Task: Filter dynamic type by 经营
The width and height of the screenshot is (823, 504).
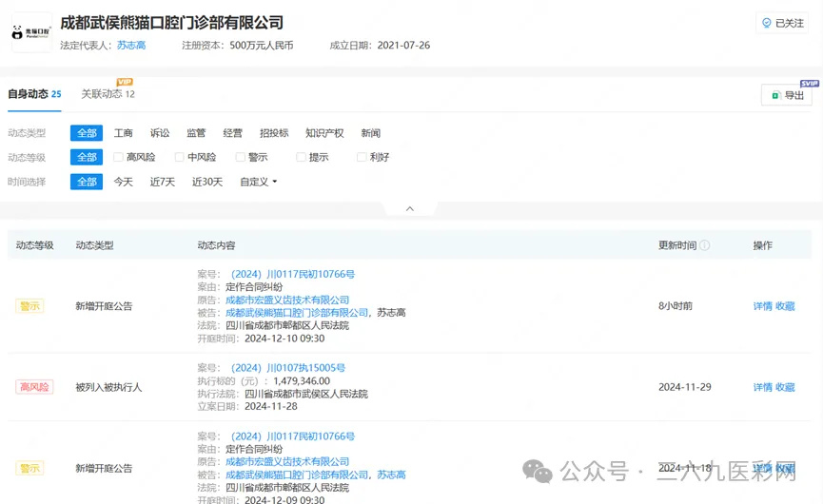Action: pos(232,133)
